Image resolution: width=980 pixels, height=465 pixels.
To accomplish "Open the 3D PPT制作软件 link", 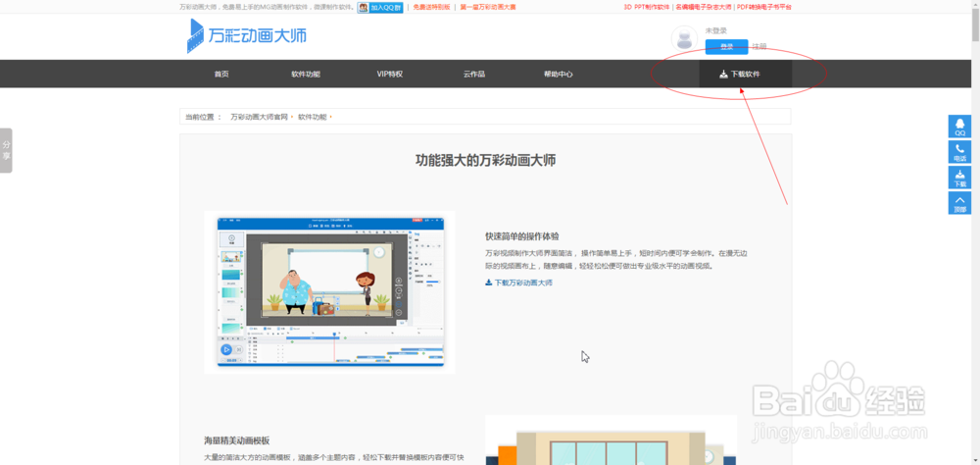I will [x=646, y=8].
